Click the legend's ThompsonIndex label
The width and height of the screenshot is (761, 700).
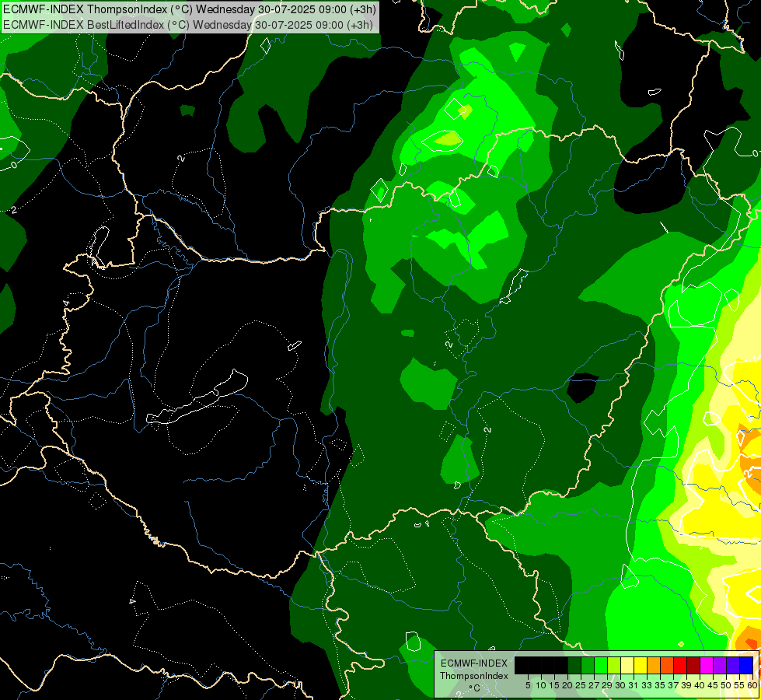coord(474,676)
